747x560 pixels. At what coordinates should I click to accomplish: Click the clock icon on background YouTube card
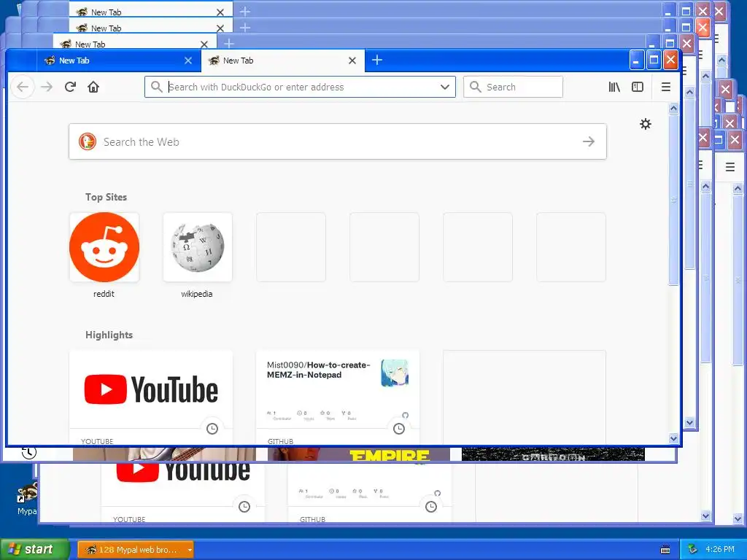pos(244,507)
